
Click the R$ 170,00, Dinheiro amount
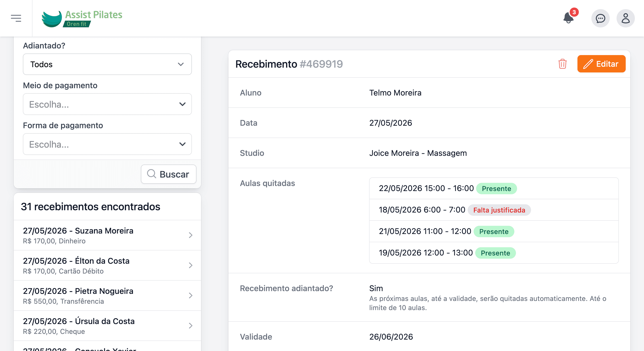pos(54,241)
